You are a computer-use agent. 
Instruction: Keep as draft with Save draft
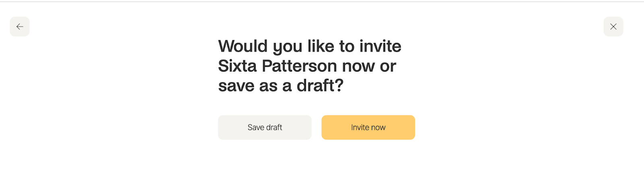[265, 127]
